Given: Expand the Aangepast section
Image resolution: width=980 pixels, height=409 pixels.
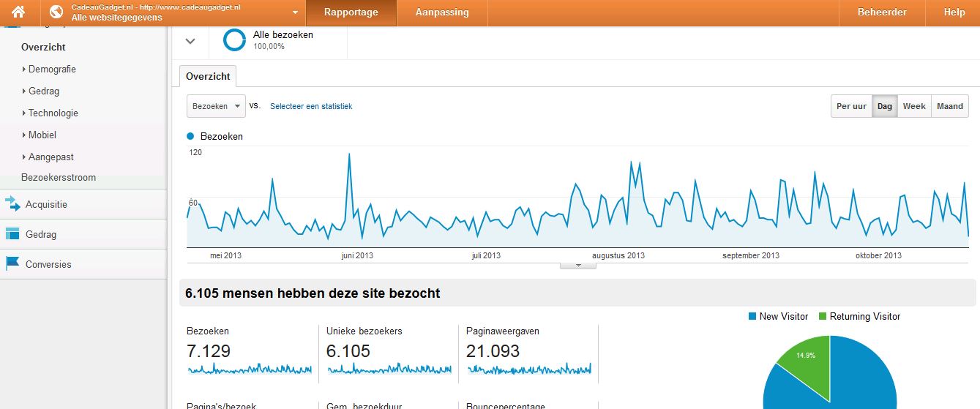Looking at the screenshot, I should pyautogui.click(x=51, y=157).
